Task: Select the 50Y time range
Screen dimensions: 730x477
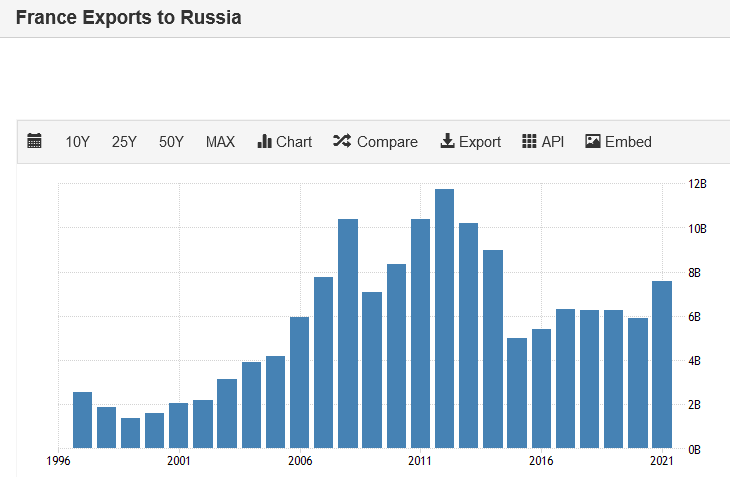Action: click(171, 141)
